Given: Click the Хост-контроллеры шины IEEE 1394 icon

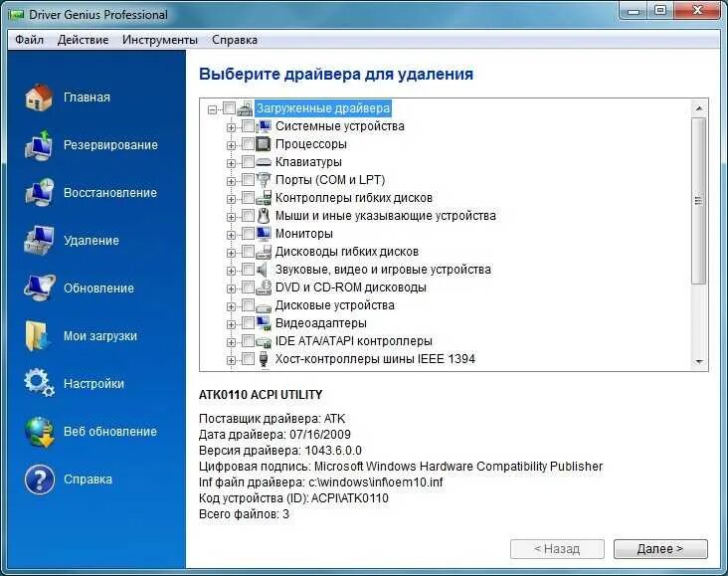Looking at the screenshot, I should 264,359.
